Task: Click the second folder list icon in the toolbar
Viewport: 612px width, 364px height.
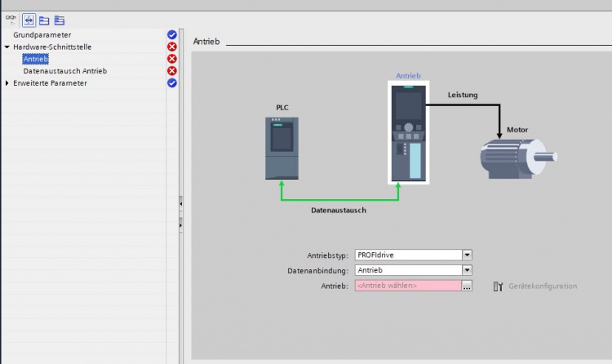Action: point(60,20)
